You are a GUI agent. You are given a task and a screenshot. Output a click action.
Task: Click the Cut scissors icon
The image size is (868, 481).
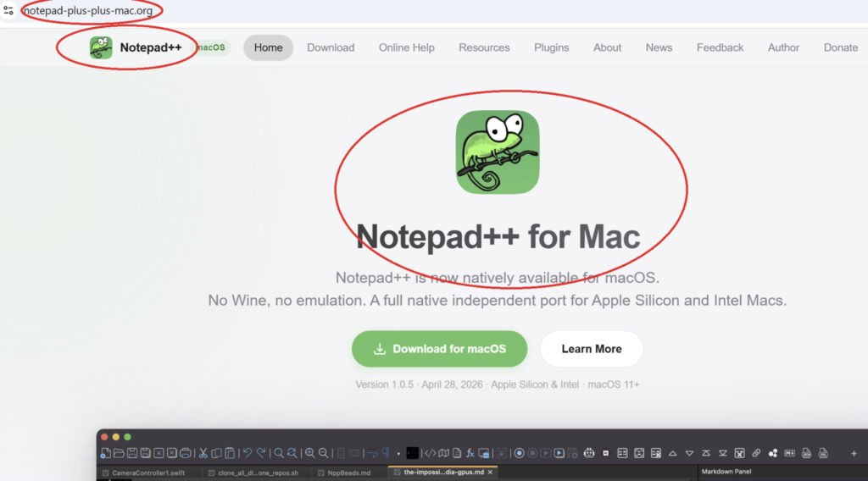[x=203, y=453]
